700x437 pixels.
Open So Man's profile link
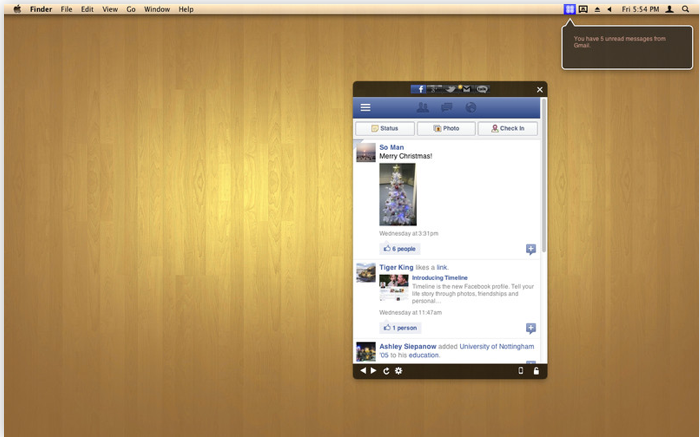coord(392,147)
